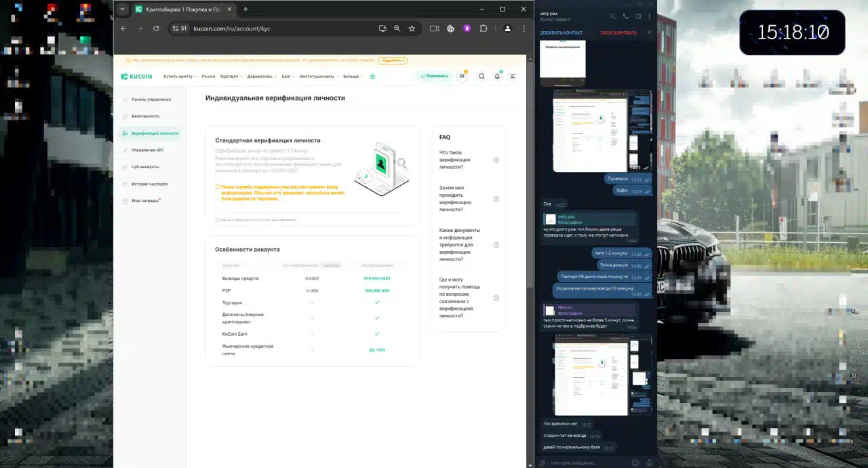Click ДОБАВИТЬ КОНТАКТ in Telegram

(561, 33)
